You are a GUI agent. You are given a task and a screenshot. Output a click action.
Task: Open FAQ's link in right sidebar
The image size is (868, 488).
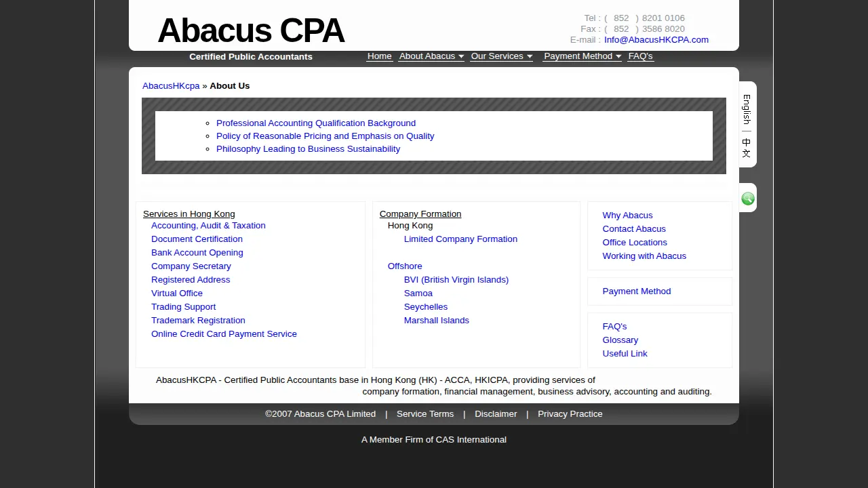615,327
